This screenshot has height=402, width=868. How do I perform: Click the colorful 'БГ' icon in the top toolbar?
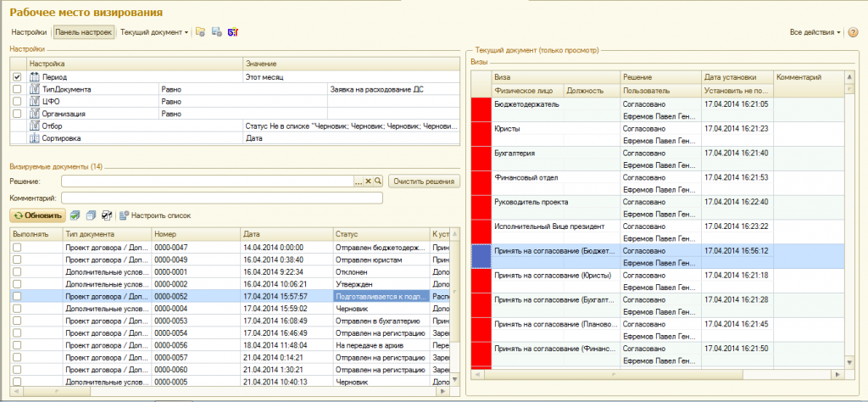(x=233, y=32)
